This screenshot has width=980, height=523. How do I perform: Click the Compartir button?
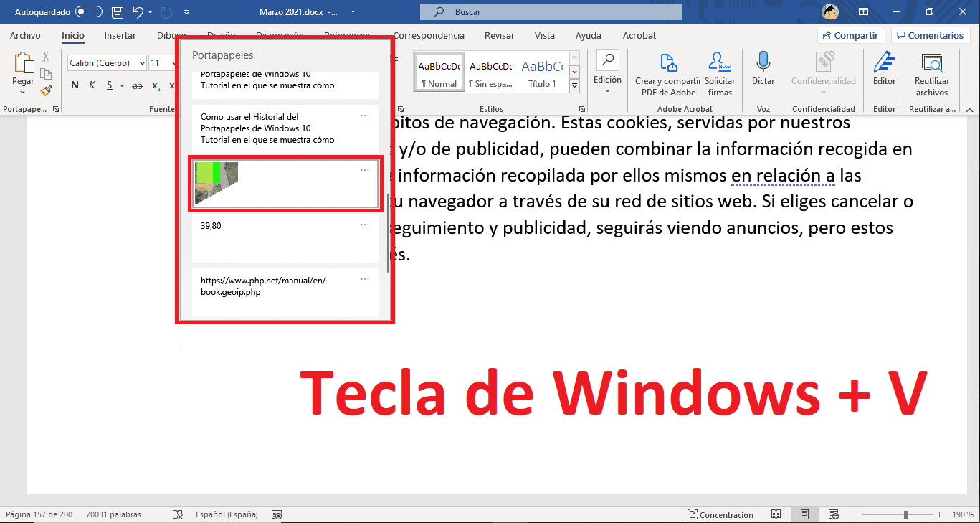(851, 35)
